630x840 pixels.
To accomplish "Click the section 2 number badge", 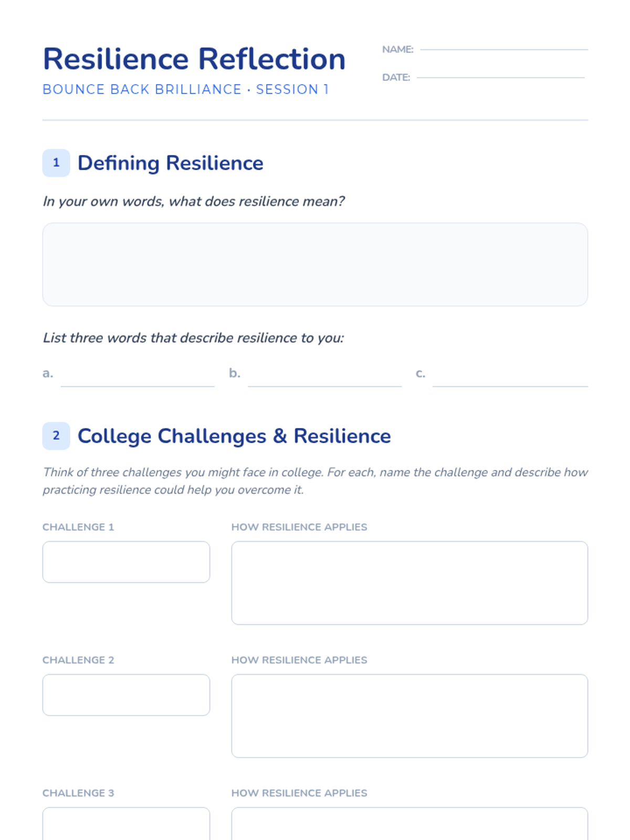I will [x=56, y=436].
